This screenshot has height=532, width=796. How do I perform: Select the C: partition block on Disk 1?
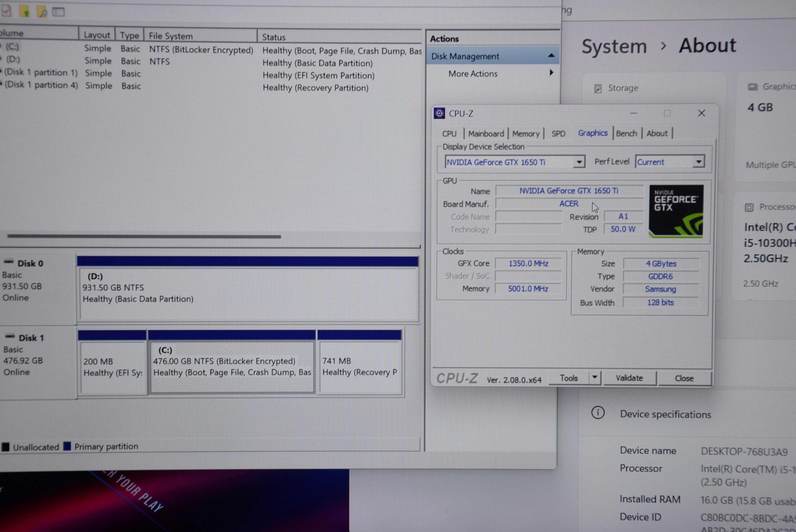click(232, 366)
